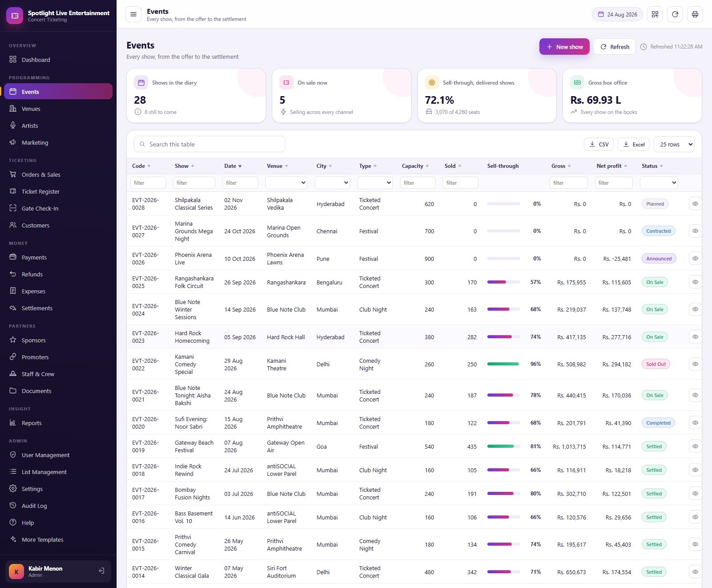Click the New show button
The width and height of the screenshot is (712, 588).
click(564, 47)
